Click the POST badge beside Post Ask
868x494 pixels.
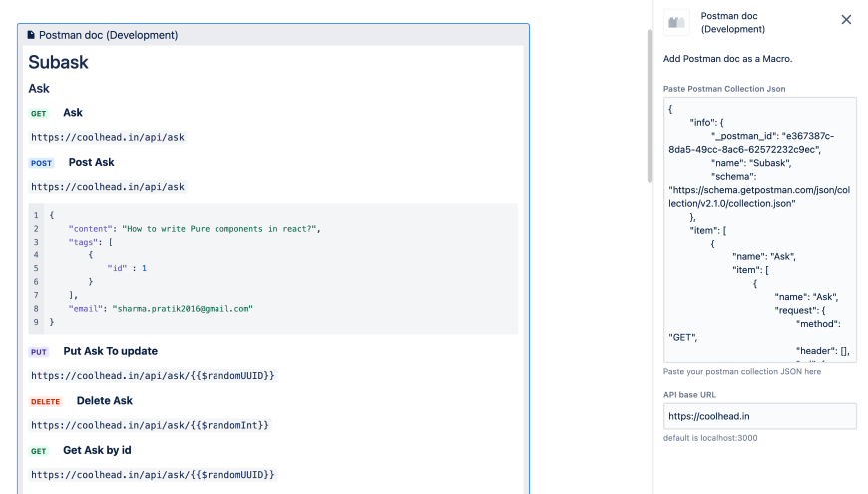pos(41,163)
